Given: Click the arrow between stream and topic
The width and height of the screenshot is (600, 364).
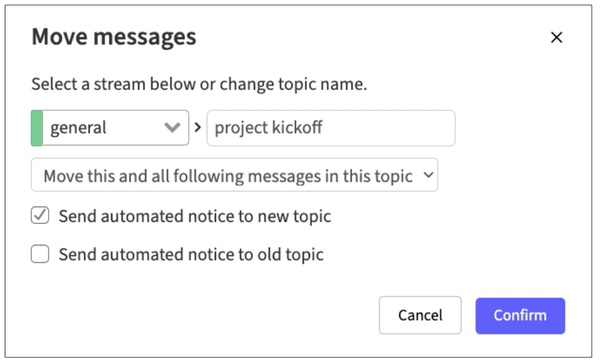Looking at the screenshot, I should tap(198, 128).
